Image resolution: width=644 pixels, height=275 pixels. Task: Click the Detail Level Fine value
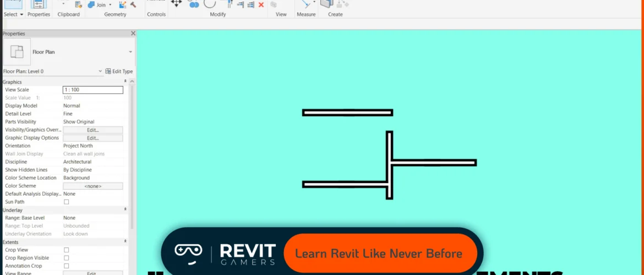point(68,114)
